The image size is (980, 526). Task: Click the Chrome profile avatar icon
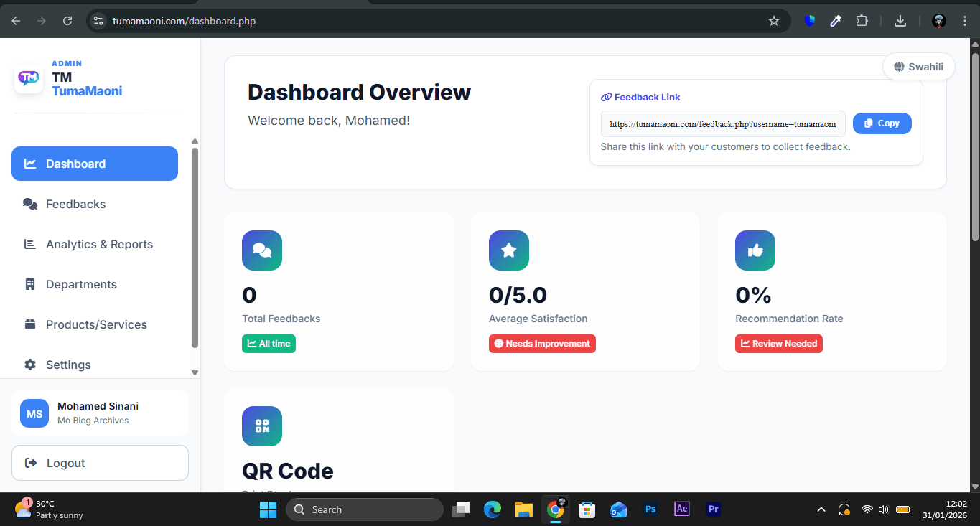point(938,21)
